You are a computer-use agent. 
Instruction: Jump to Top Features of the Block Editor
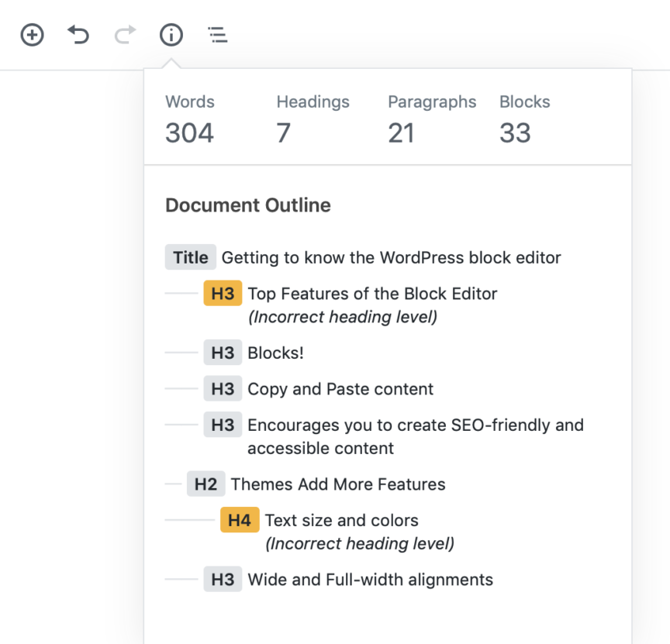372,294
